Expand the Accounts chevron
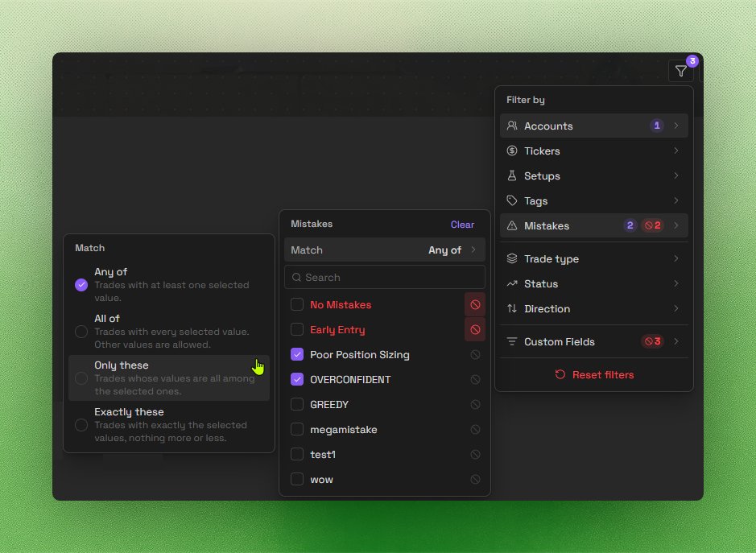Image resolution: width=756 pixels, height=553 pixels. point(676,126)
